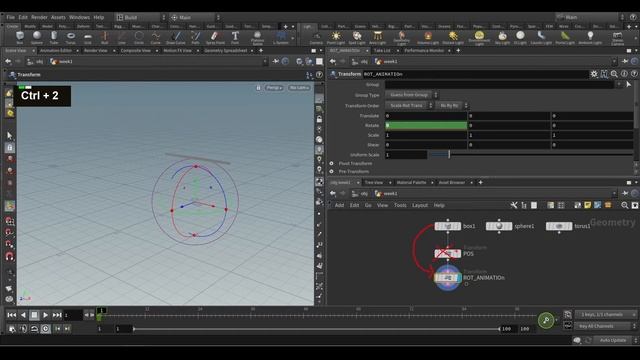Image resolution: width=640 pixels, height=360 pixels.
Task: Add a Stereo Camera from the shelf
Action: coord(618,38)
